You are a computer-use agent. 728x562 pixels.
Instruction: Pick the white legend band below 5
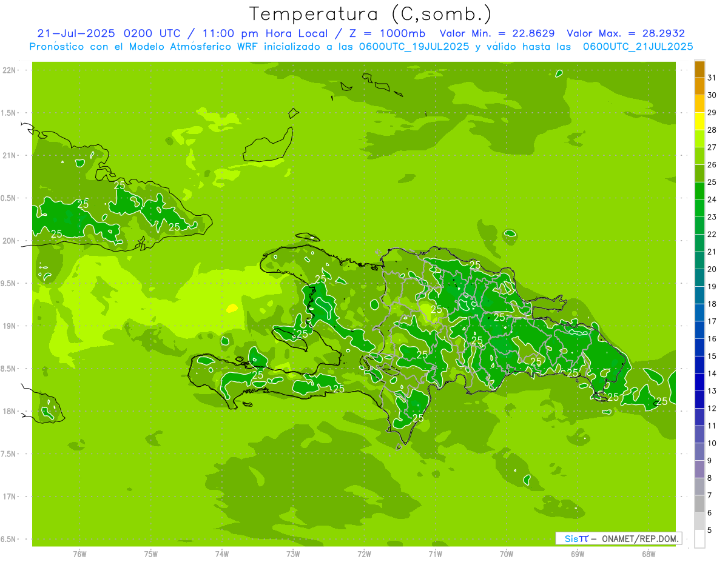coord(699,539)
